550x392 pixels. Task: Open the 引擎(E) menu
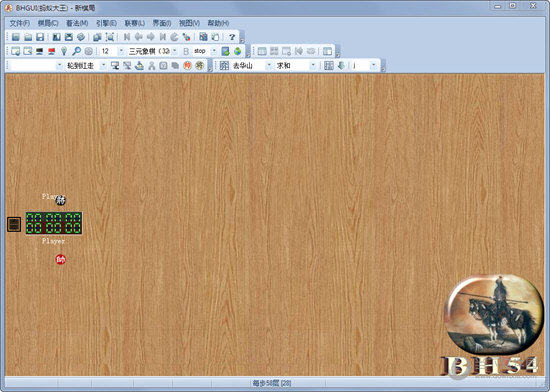pyautogui.click(x=106, y=23)
